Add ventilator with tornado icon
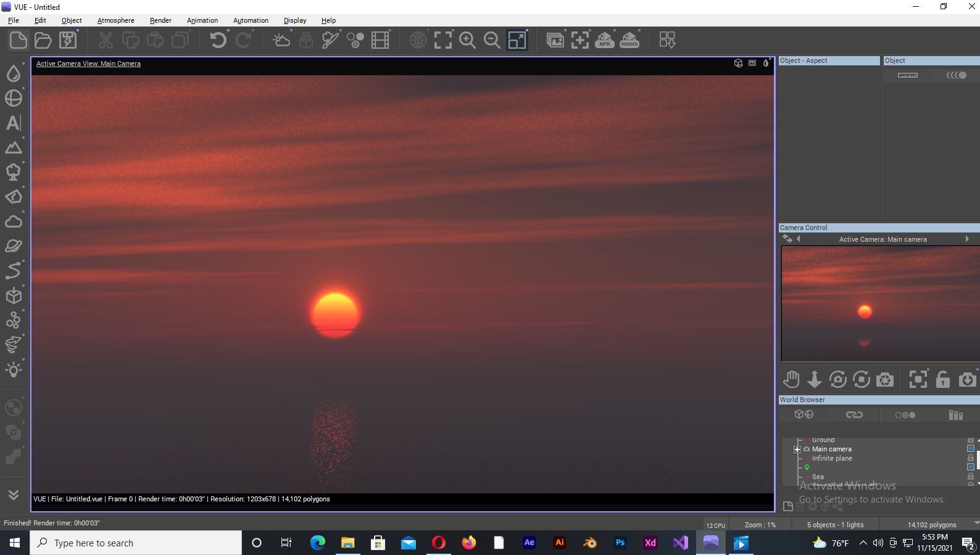The image size is (980, 555). 14,345
